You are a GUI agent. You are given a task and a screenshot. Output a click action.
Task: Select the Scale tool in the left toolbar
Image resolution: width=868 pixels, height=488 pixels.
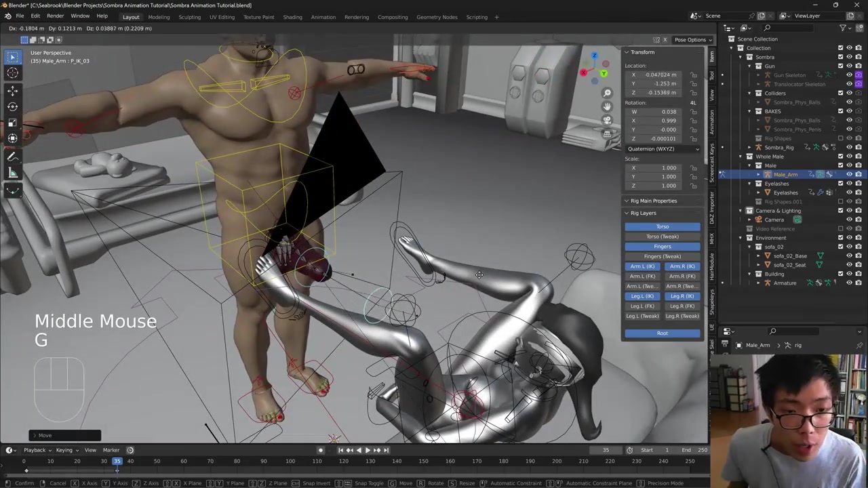[x=12, y=123]
